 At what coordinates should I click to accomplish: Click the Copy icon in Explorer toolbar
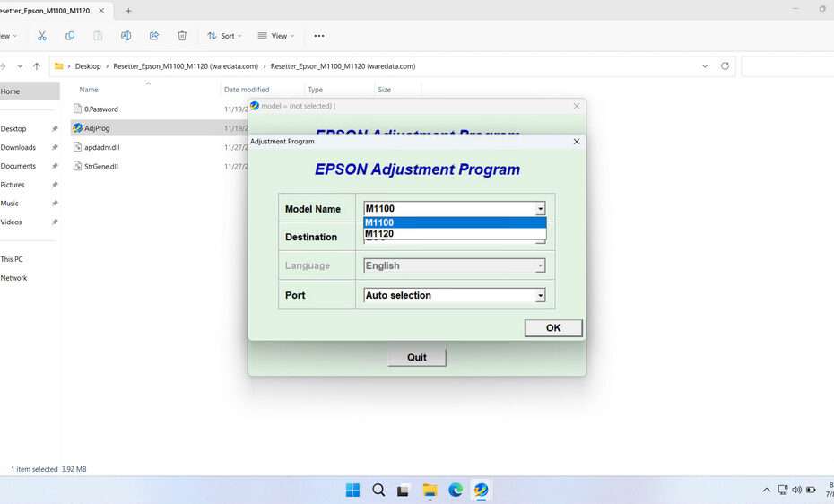(x=70, y=36)
